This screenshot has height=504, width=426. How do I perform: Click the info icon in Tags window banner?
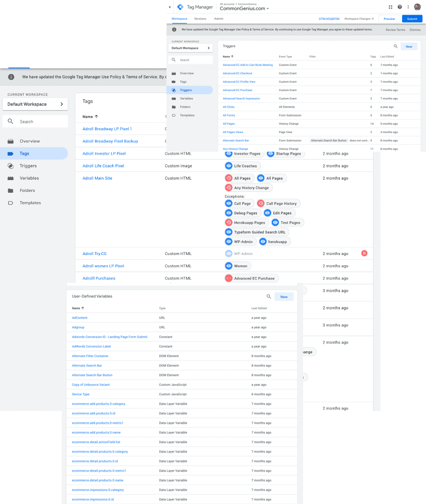11,77
